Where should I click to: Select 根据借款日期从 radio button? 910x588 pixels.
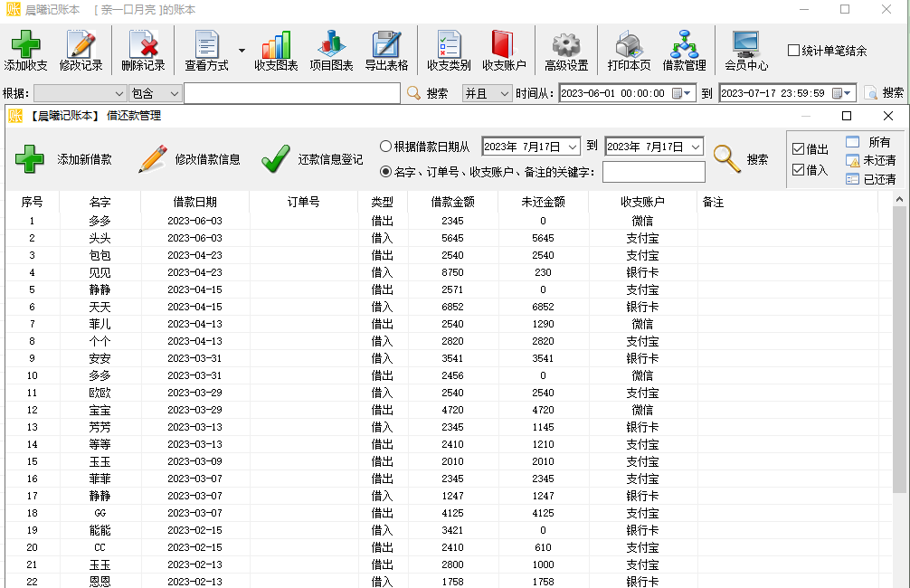pyautogui.click(x=385, y=147)
